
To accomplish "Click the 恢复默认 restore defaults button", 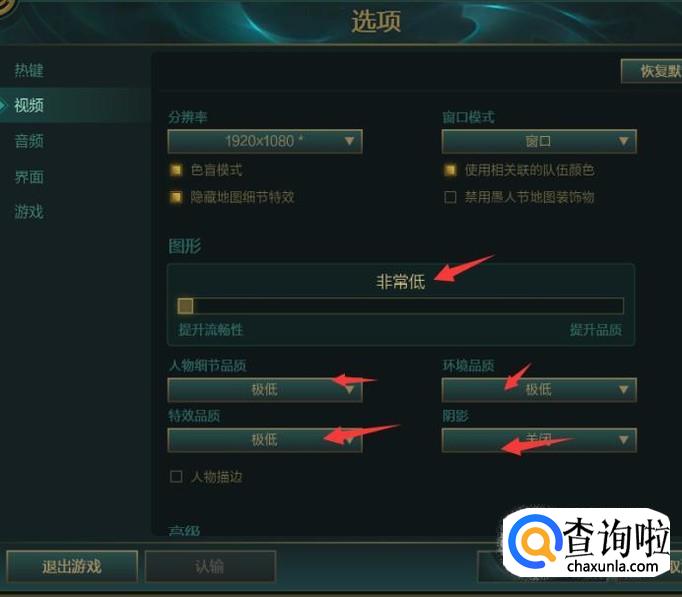I will (652, 71).
